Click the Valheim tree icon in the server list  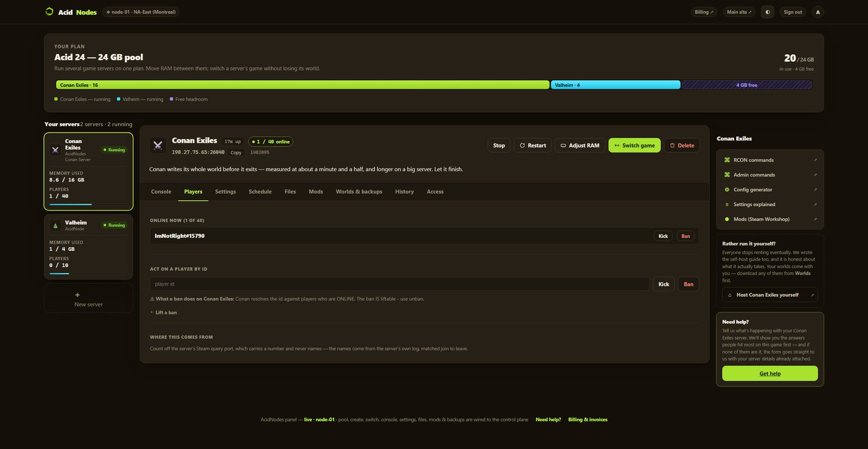coord(55,225)
